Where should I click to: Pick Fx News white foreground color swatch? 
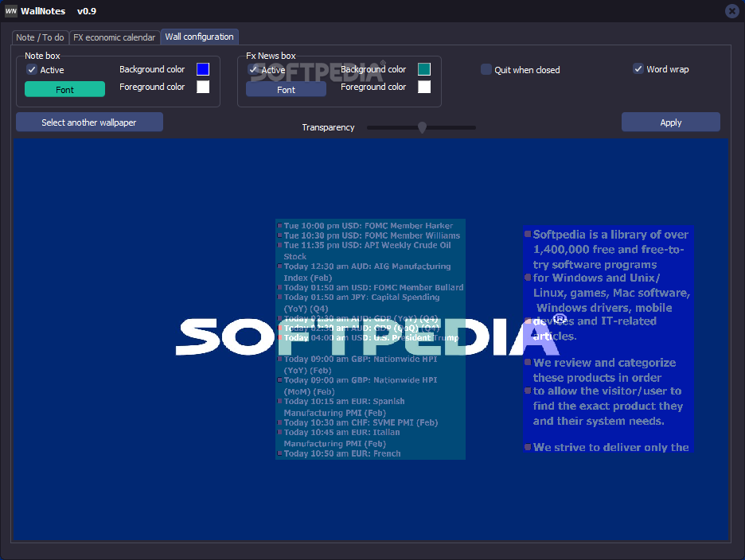pos(424,87)
